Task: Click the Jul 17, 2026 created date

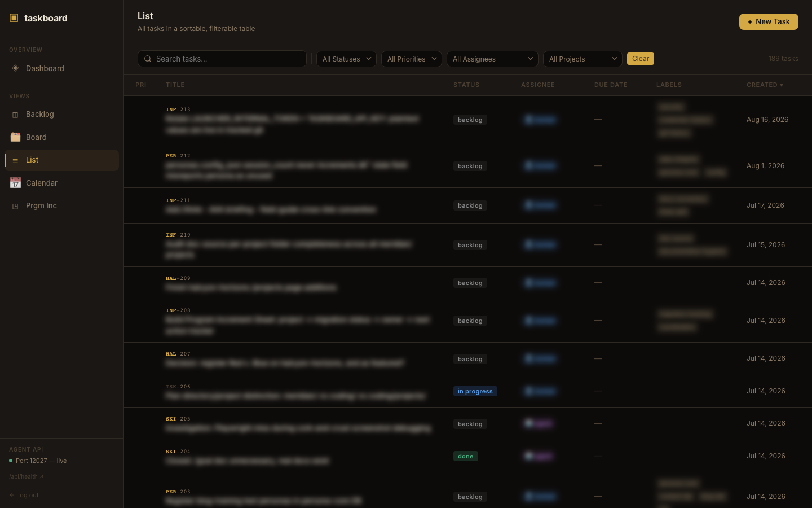Action: [765, 205]
